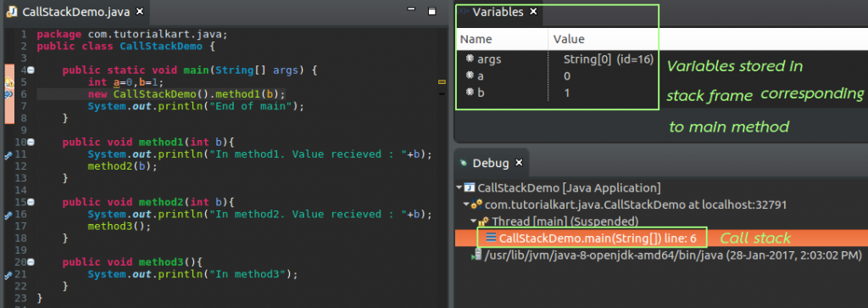Screen dimensions: 868x308
Task: Collapse CallStackDemo [Java Application] tree node
Action: [459, 188]
